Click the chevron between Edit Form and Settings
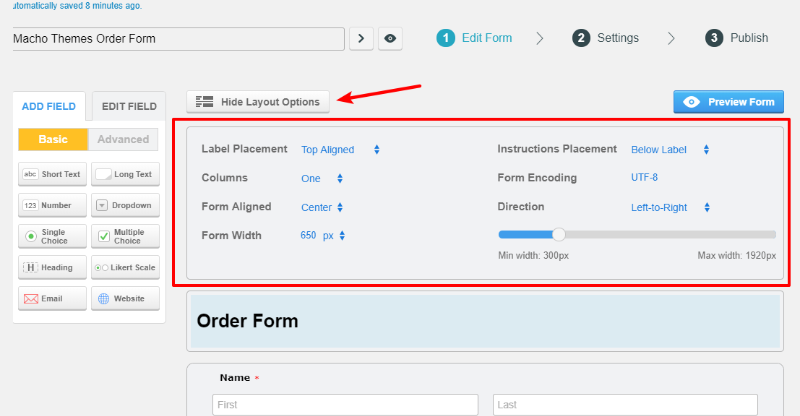This screenshot has height=416, width=800. tap(540, 38)
